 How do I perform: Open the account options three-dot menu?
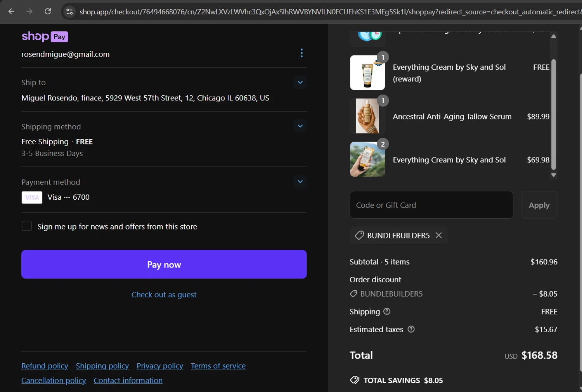tap(301, 53)
